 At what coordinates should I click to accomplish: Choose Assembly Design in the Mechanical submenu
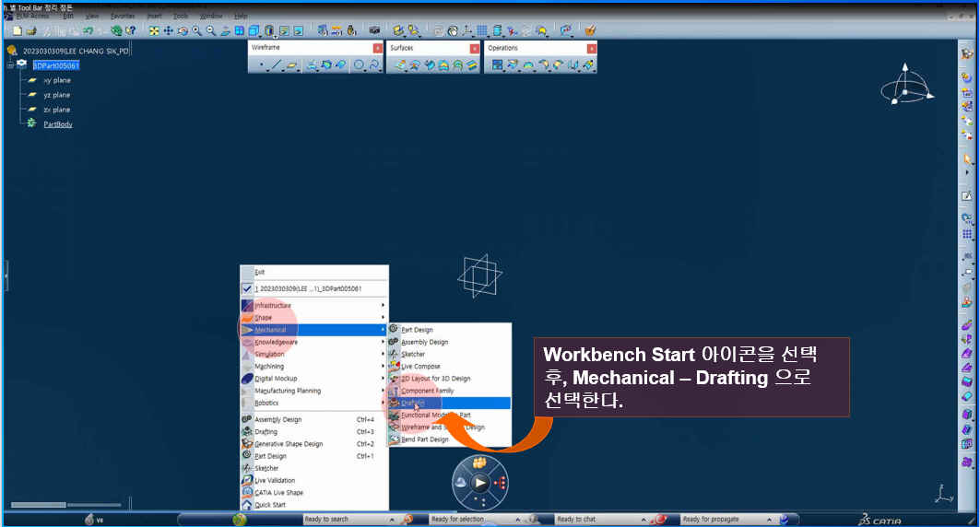point(449,342)
